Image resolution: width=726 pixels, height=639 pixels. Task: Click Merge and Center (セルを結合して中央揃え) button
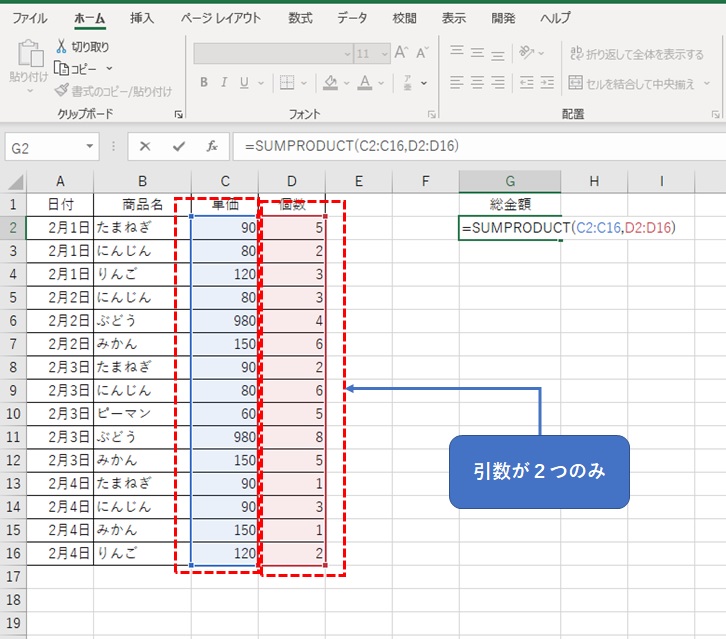(632, 83)
